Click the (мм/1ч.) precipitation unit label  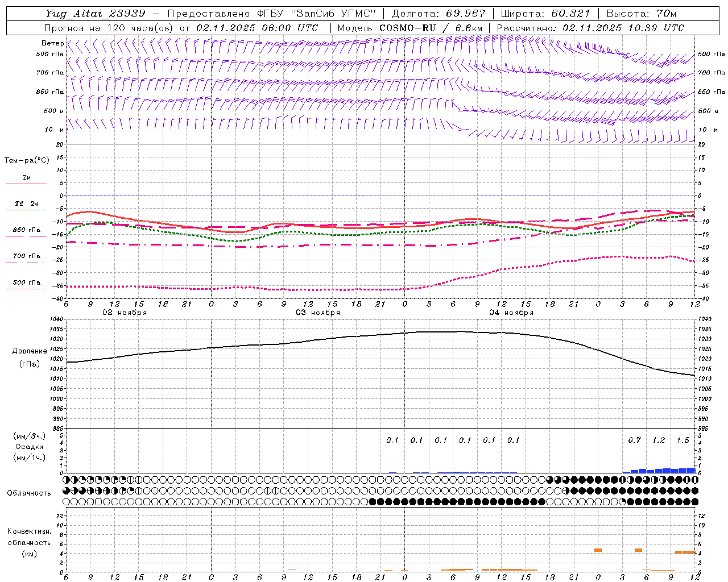pos(29,458)
